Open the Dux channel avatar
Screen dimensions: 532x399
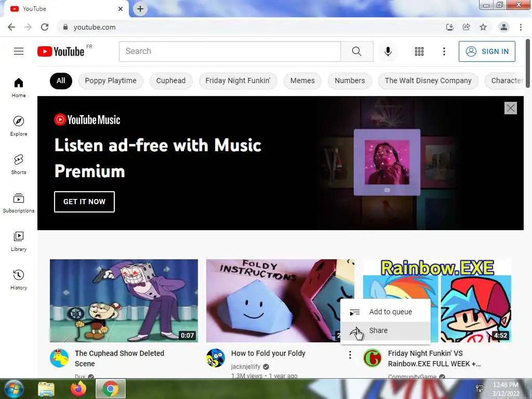pos(59,358)
